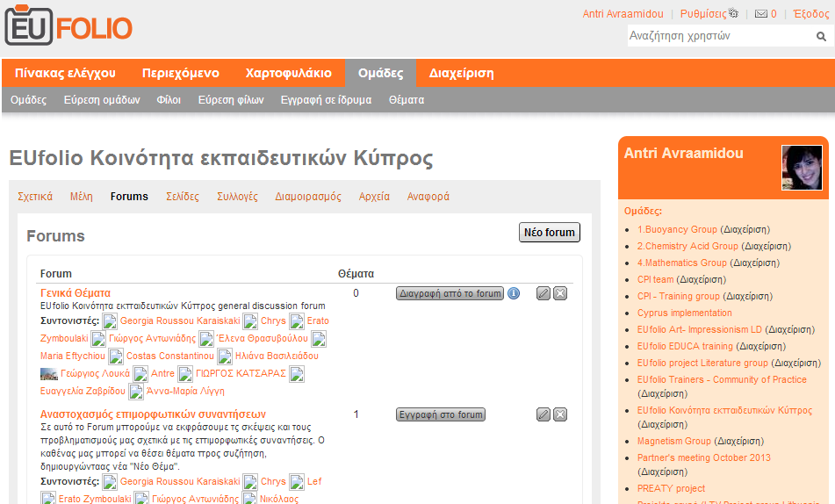
Task: Open the Σελίδες group tab
Action: click(x=183, y=197)
